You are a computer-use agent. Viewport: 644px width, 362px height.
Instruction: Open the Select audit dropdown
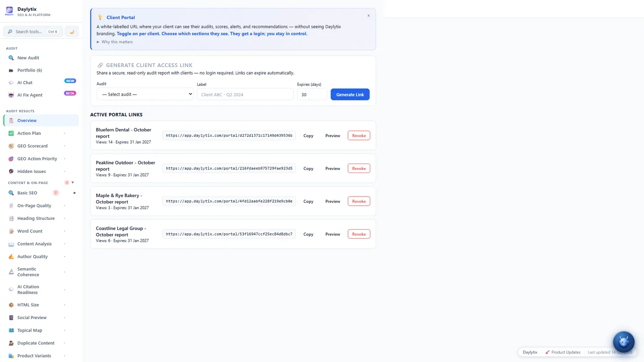pyautogui.click(x=145, y=94)
